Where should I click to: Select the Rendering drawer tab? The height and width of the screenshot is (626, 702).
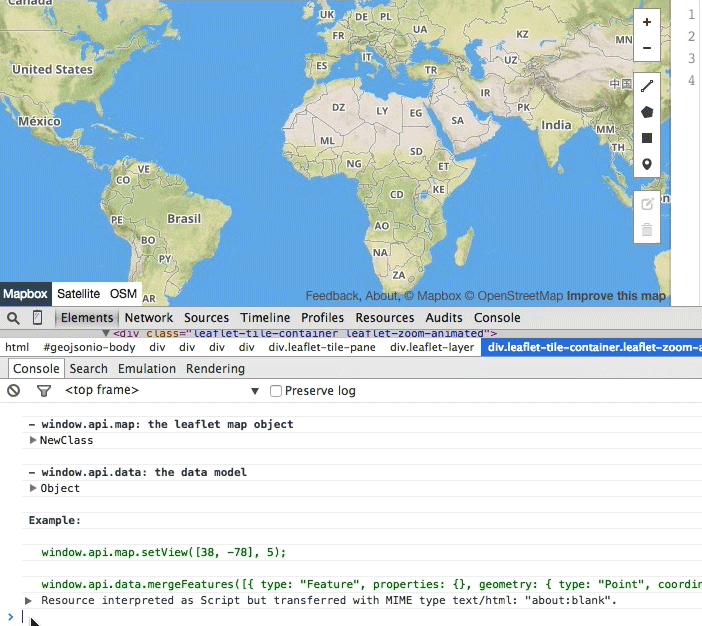tap(215, 369)
